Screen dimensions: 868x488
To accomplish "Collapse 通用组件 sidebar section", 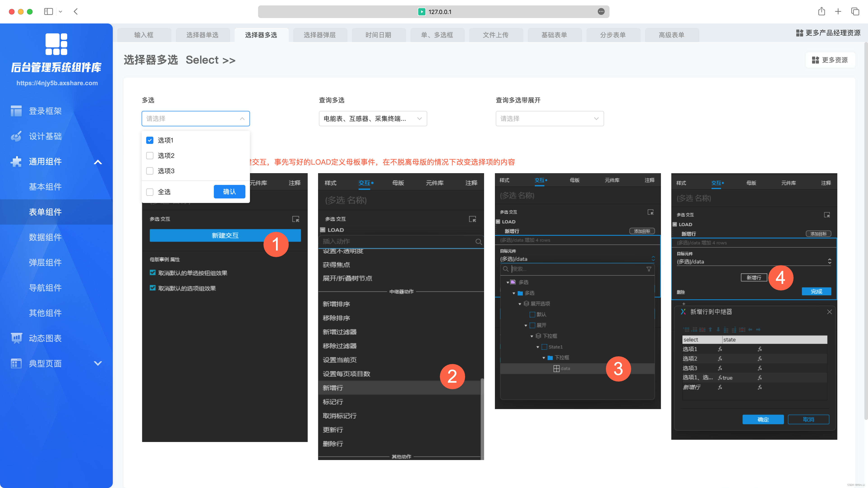I will coord(98,162).
